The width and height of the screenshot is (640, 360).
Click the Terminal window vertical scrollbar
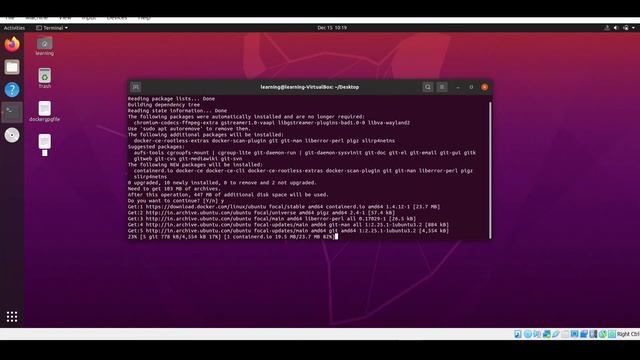coord(490,170)
